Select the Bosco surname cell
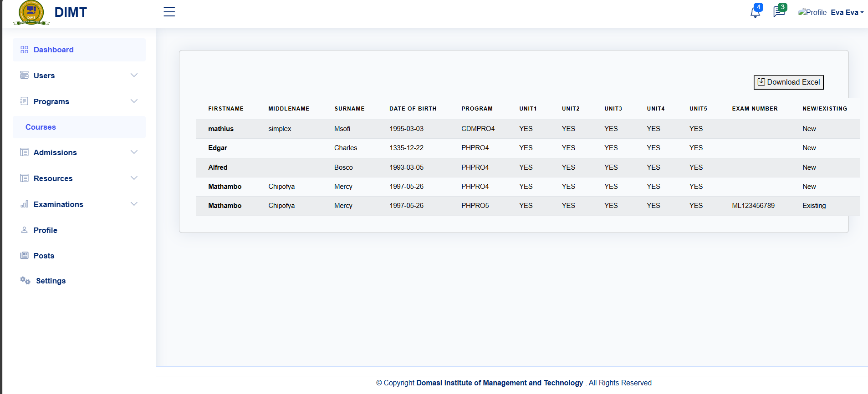Viewport: 868px width, 394px height. pyautogui.click(x=343, y=167)
